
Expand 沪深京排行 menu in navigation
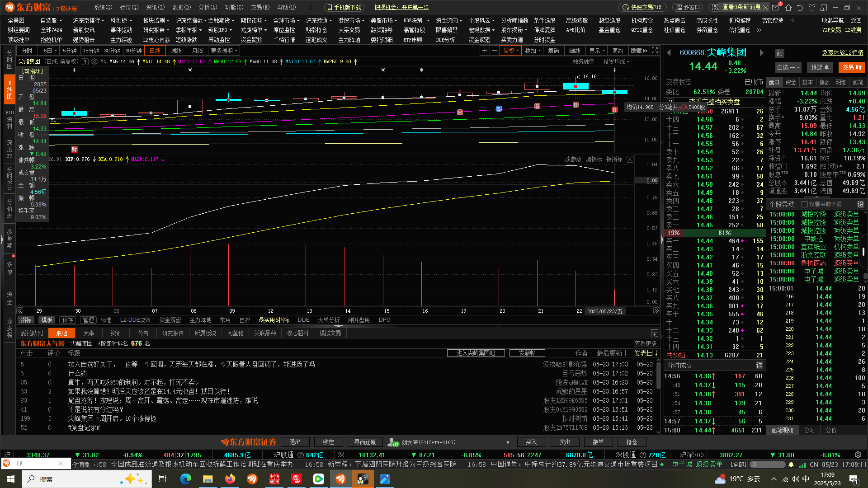pos(89,20)
